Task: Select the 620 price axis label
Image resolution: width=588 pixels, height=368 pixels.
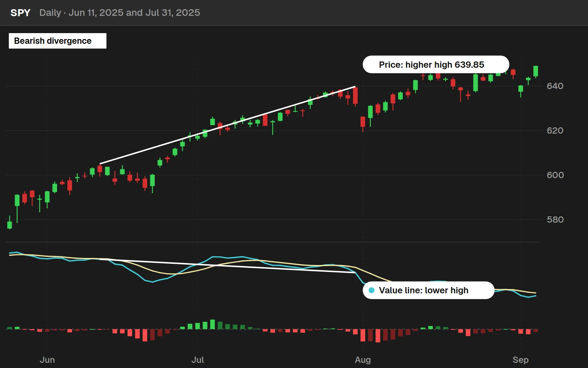Action: pos(555,131)
